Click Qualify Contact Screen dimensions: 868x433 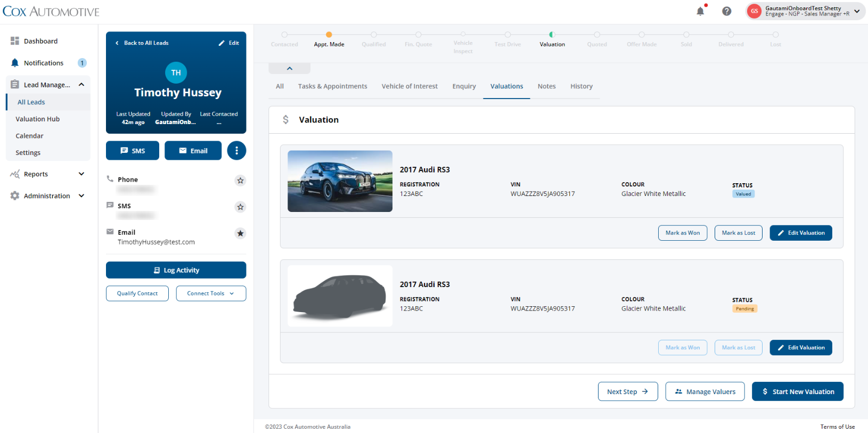(137, 293)
